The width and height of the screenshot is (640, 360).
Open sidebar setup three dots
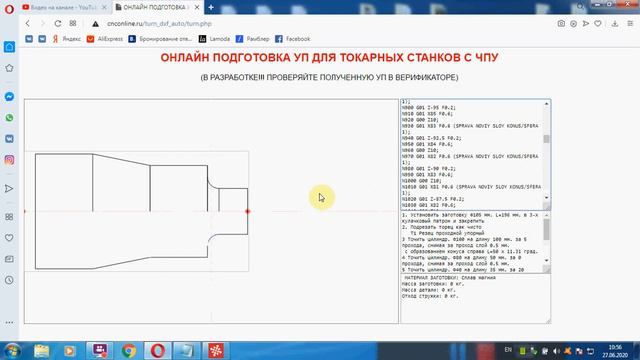9,322
